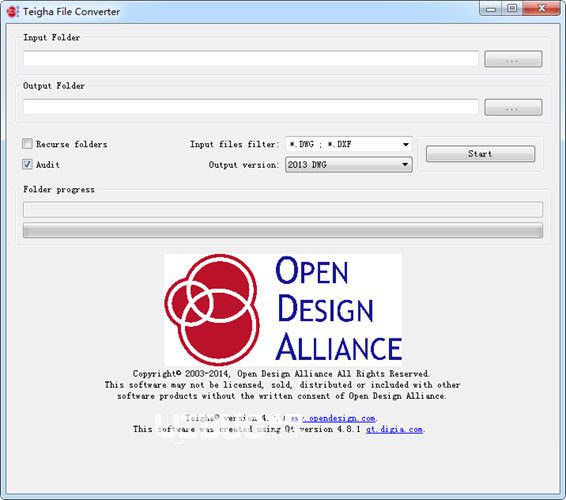The width and height of the screenshot is (566, 500).
Task: Click the lower gray progress bar
Action: click(x=283, y=230)
